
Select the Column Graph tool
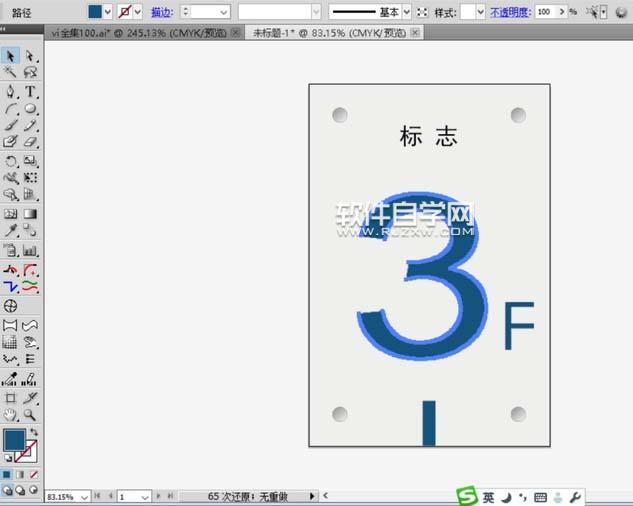click(30, 251)
